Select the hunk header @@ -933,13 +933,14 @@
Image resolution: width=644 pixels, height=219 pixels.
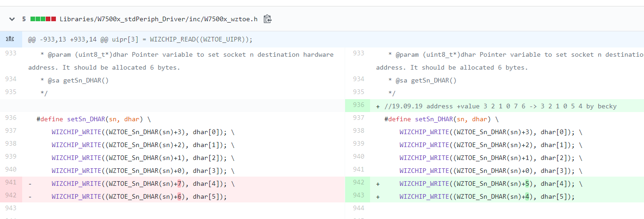point(140,39)
